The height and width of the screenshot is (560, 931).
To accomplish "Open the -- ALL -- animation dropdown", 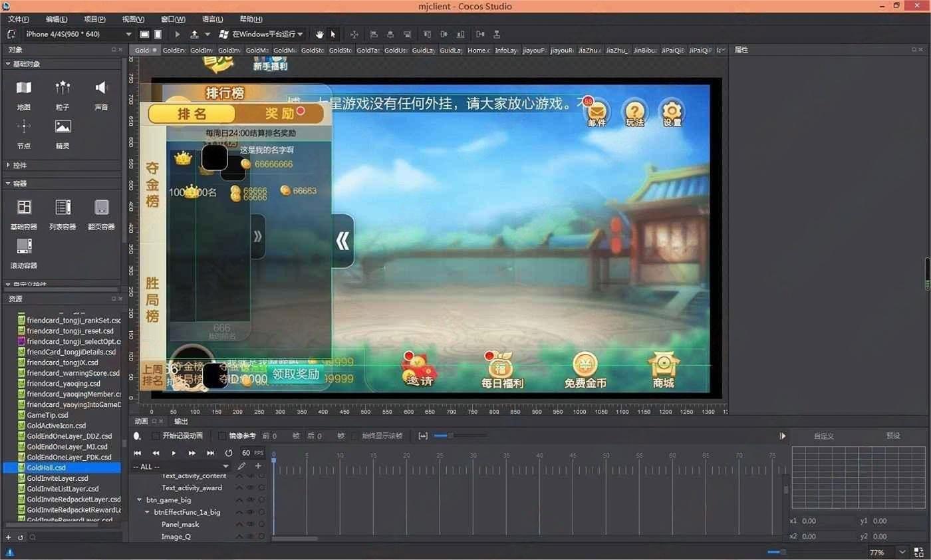I will coord(180,467).
